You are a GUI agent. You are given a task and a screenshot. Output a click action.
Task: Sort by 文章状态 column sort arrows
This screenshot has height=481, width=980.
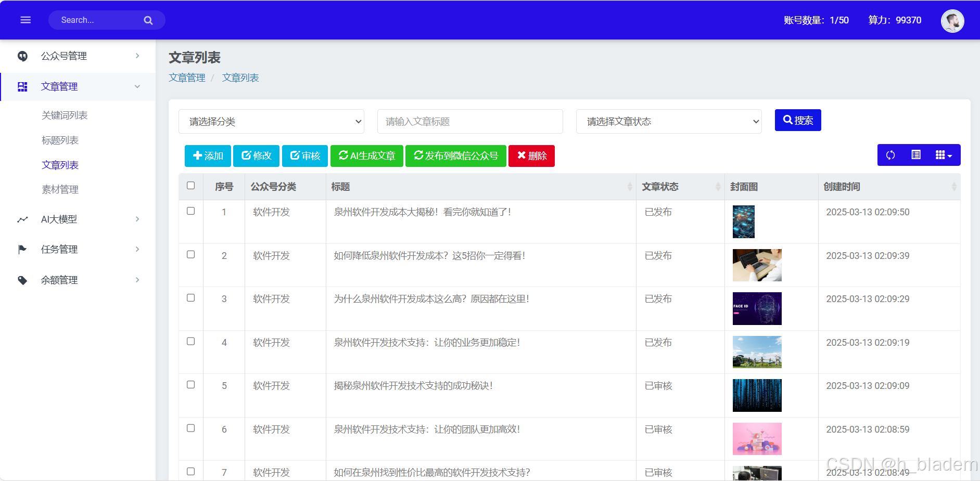click(x=718, y=187)
